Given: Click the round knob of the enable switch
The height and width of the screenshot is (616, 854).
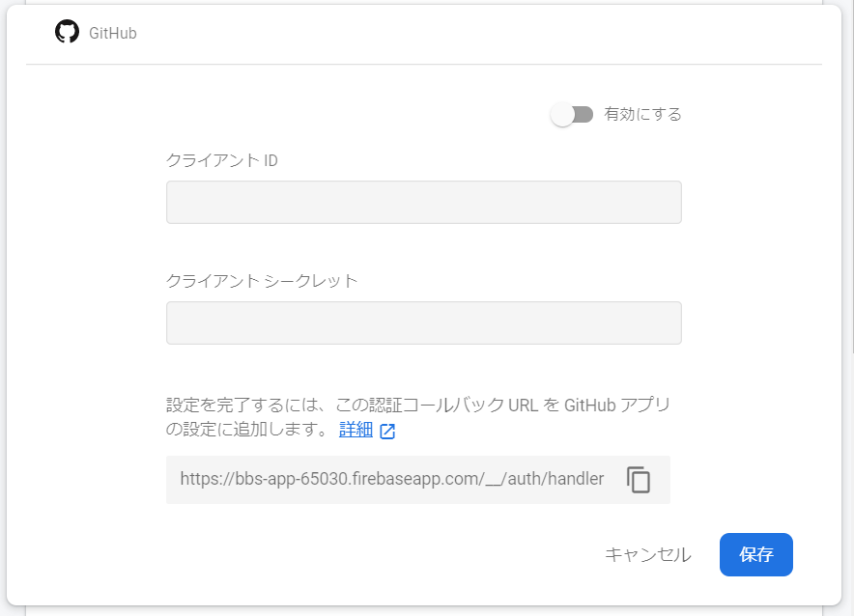Looking at the screenshot, I should coord(562,115).
